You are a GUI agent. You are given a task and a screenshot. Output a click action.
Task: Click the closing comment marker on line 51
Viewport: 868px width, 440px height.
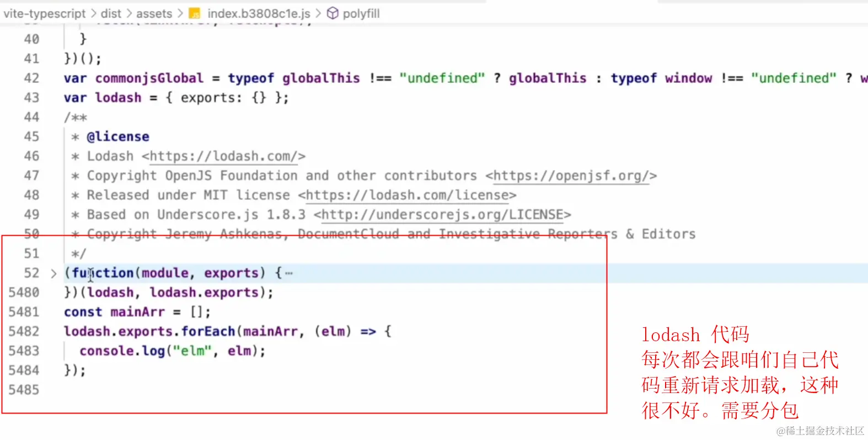pos(79,253)
